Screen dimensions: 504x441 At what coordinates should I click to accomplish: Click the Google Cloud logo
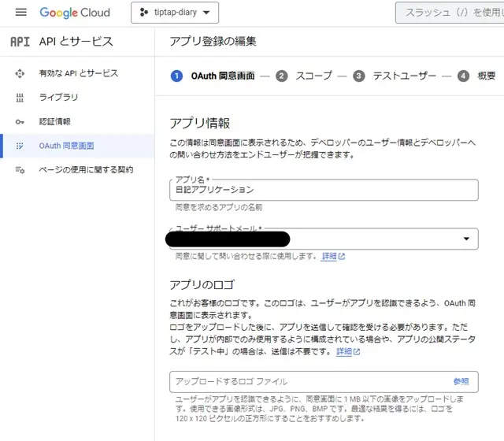pos(75,13)
